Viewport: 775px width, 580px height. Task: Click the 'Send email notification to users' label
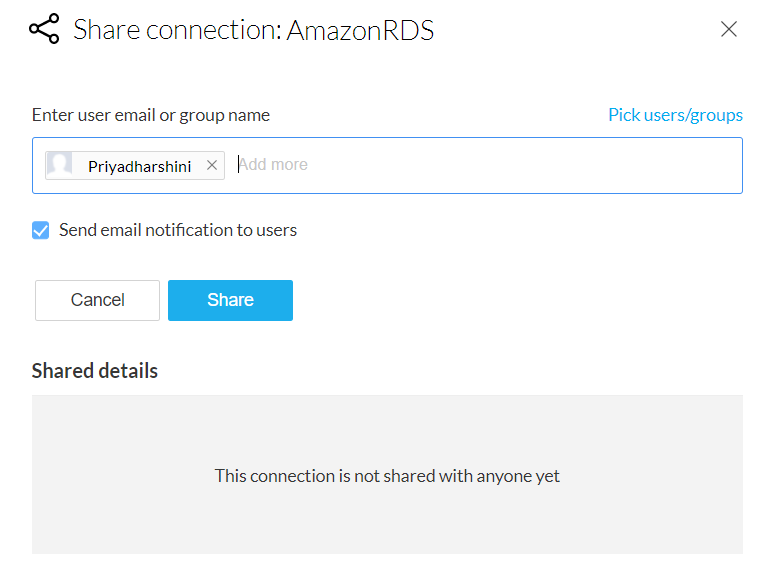coord(178,230)
